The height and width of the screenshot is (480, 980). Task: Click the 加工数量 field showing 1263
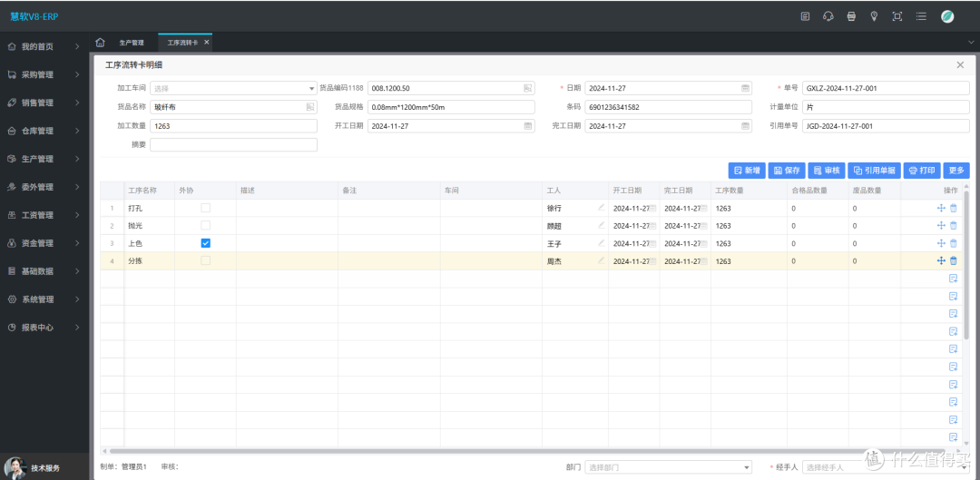[x=234, y=125]
